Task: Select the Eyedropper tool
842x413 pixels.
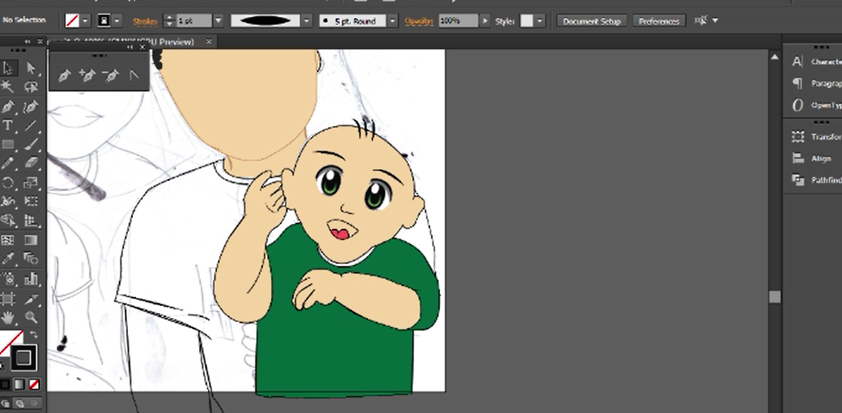Action: (8, 259)
